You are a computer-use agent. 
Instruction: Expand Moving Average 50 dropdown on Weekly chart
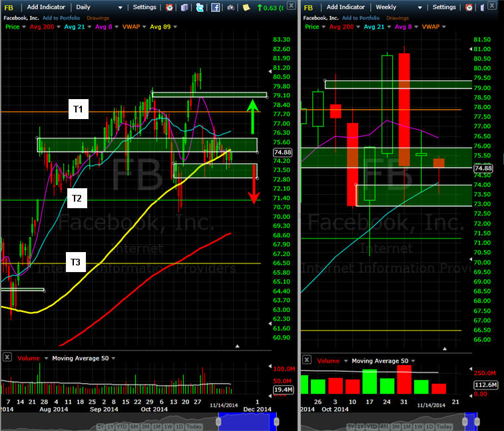(413, 361)
